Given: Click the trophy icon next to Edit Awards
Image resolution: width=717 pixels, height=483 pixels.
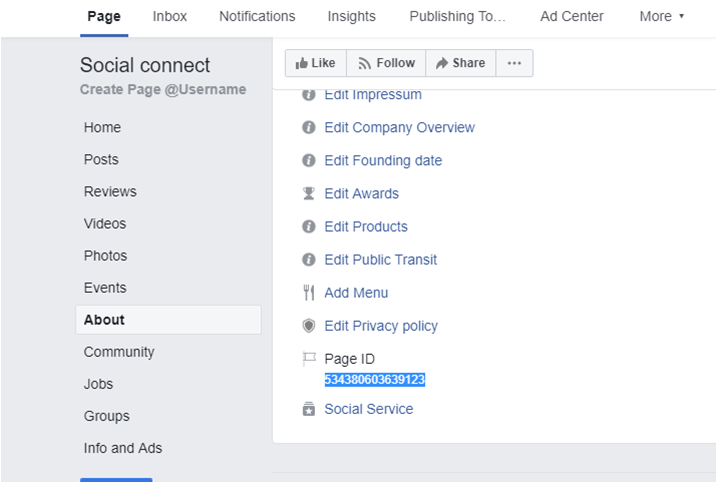Looking at the screenshot, I should click(x=309, y=194).
